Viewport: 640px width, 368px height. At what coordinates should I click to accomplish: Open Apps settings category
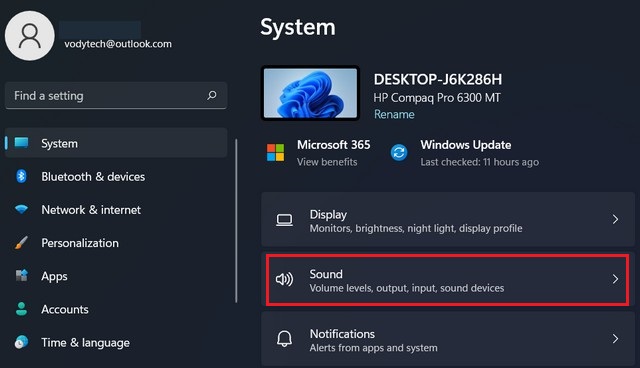pyautogui.click(x=116, y=276)
